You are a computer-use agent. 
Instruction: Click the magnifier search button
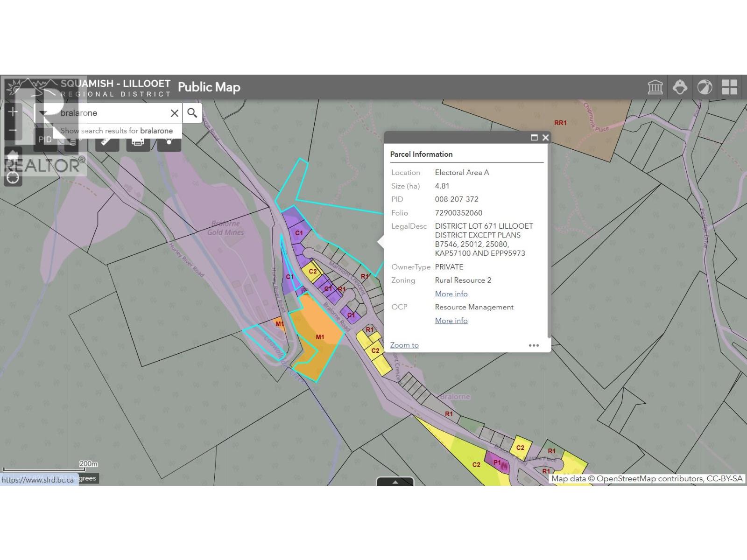(x=192, y=113)
